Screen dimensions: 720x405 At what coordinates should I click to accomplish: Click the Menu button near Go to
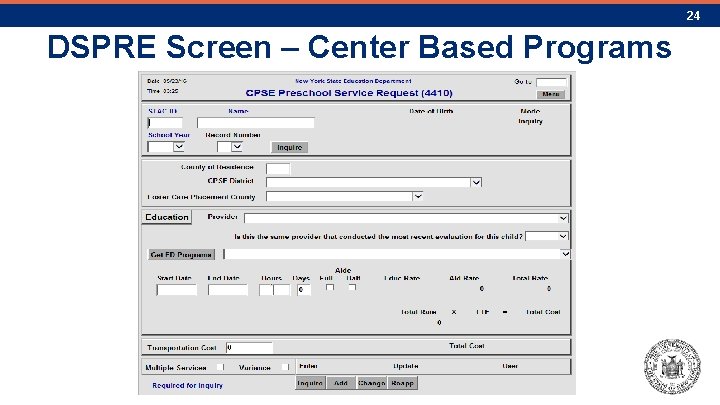click(x=551, y=94)
